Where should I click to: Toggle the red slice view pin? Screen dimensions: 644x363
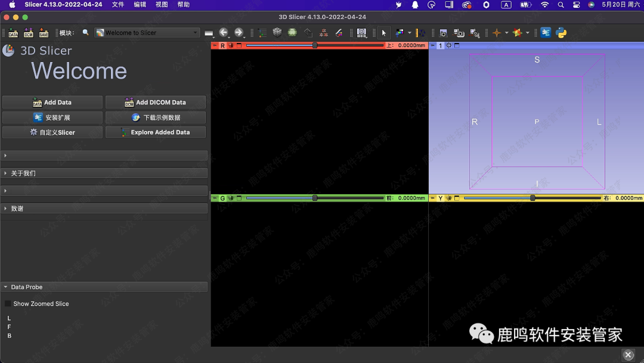215,46
